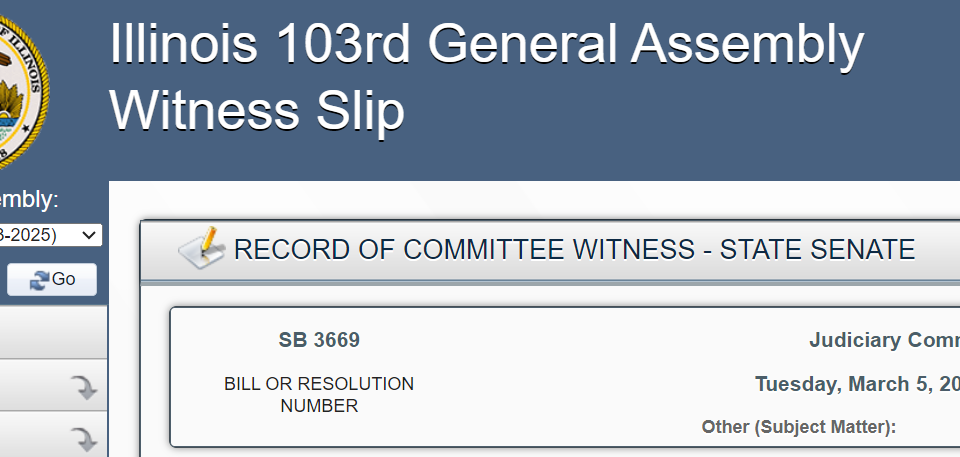Click the upper curved arrow icon in sidebar
This screenshot has width=960, height=457.
click(83, 387)
